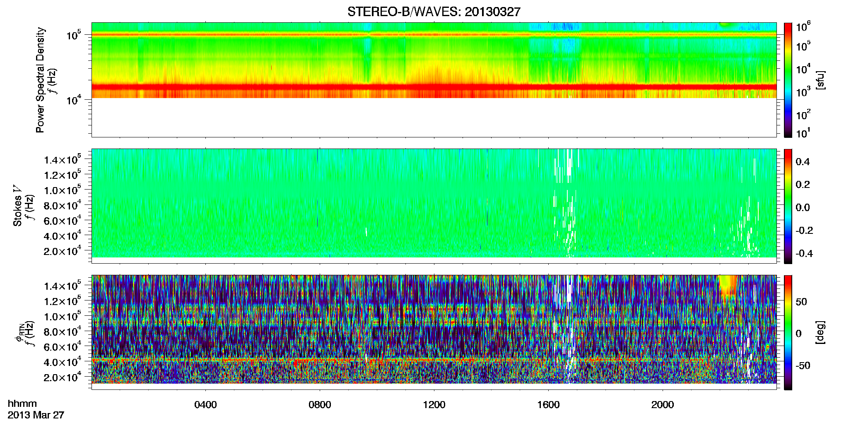This screenshot has height=447, width=868.
Task: Click the Power Spectral Density color bar
Action: click(x=788, y=80)
